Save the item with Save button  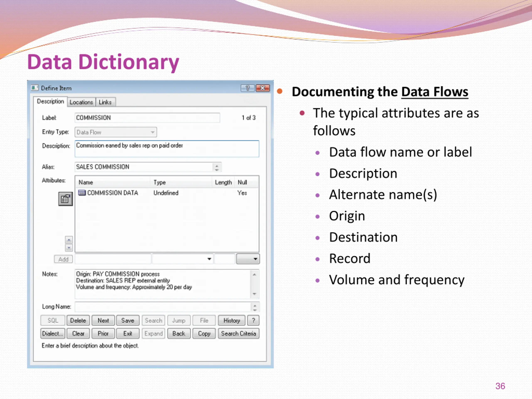click(x=128, y=321)
